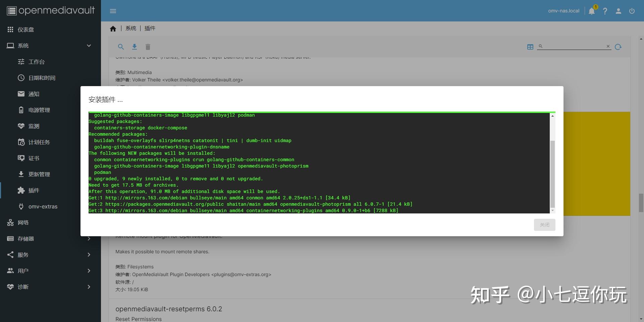The height and width of the screenshot is (322, 644).
Task: Click the 工作台 workbench sliders icon
Action: pyautogui.click(x=21, y=62)
